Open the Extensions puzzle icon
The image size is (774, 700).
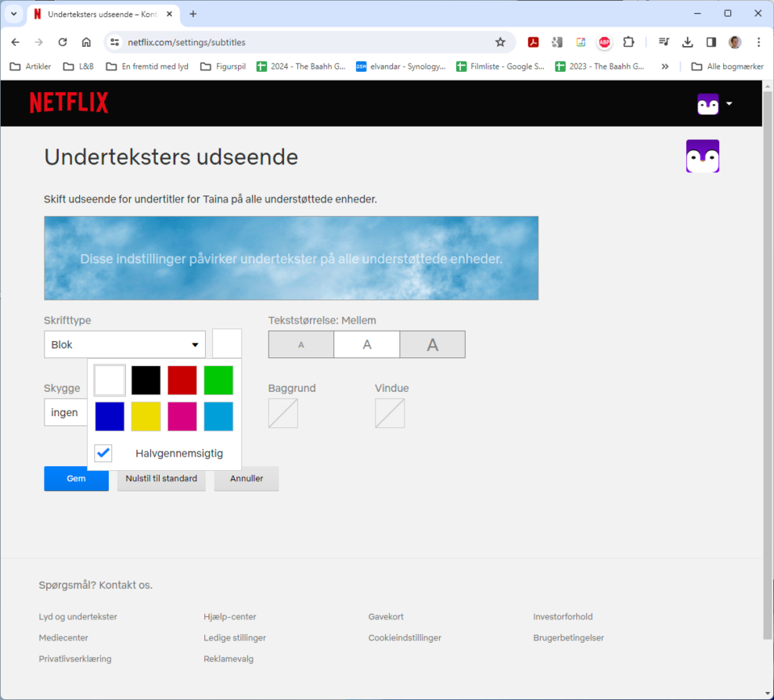pyautogui.click(x=628, y=42)
